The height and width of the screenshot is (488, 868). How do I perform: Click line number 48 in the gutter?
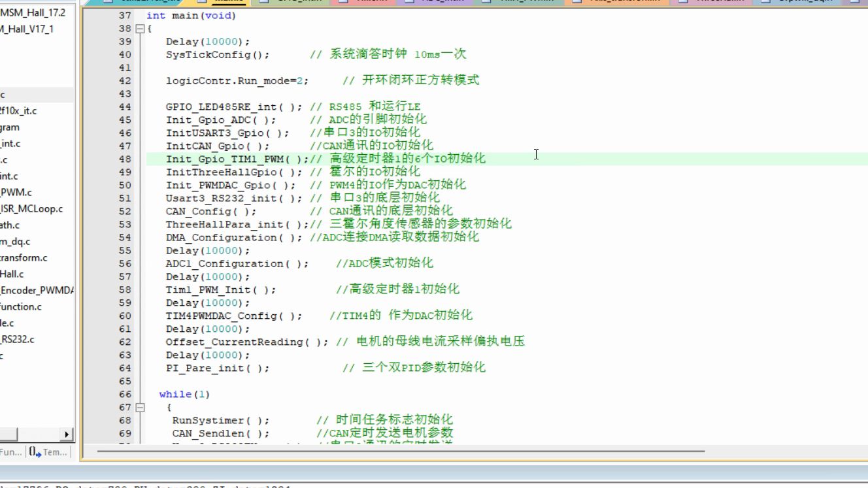125,159
